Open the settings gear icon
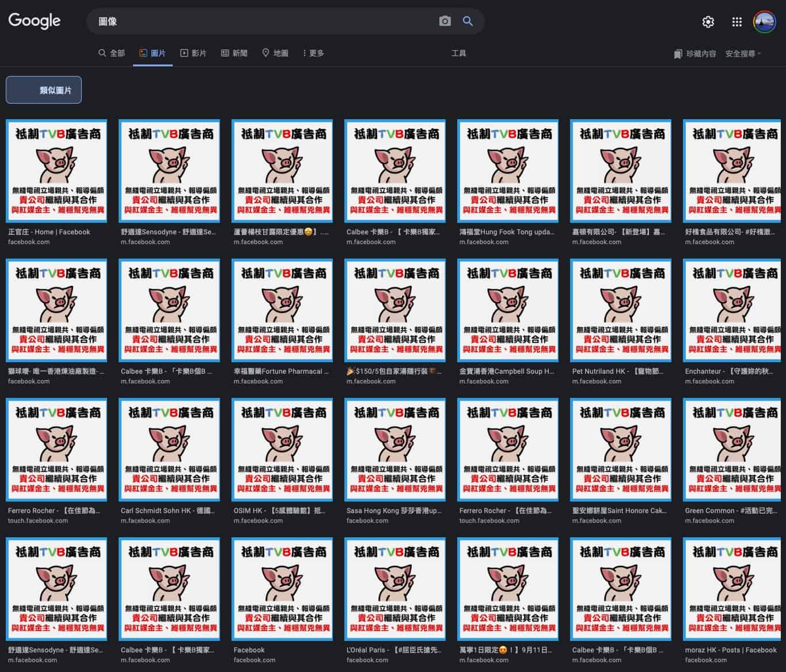Viewport: 786px width, 672px height. [x=708, y=22]
